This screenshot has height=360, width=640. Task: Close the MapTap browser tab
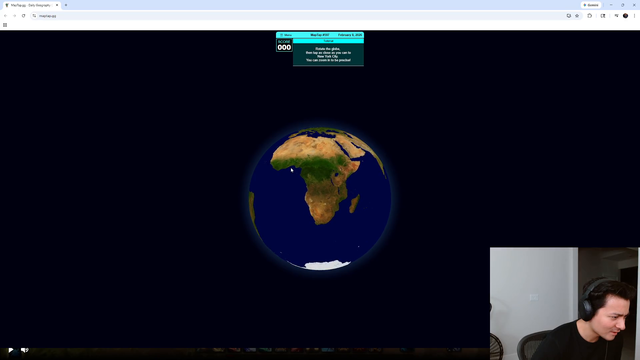click(57, 5)
